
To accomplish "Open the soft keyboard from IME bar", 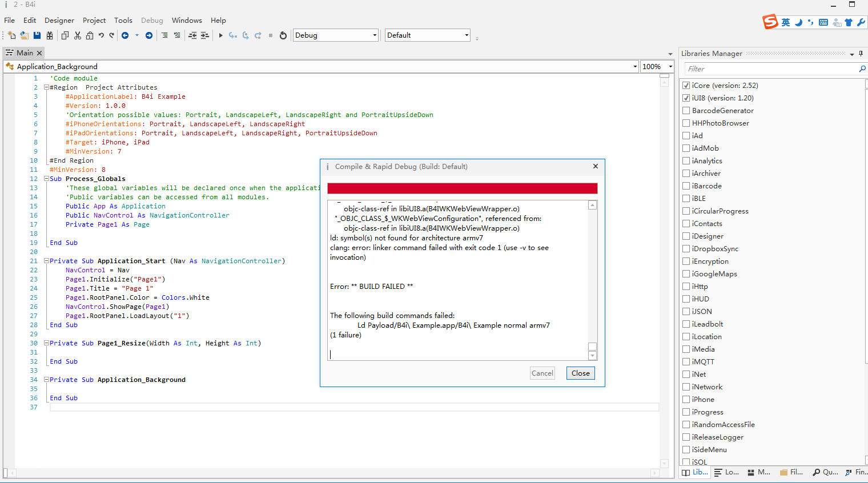I will coord(823,22).
